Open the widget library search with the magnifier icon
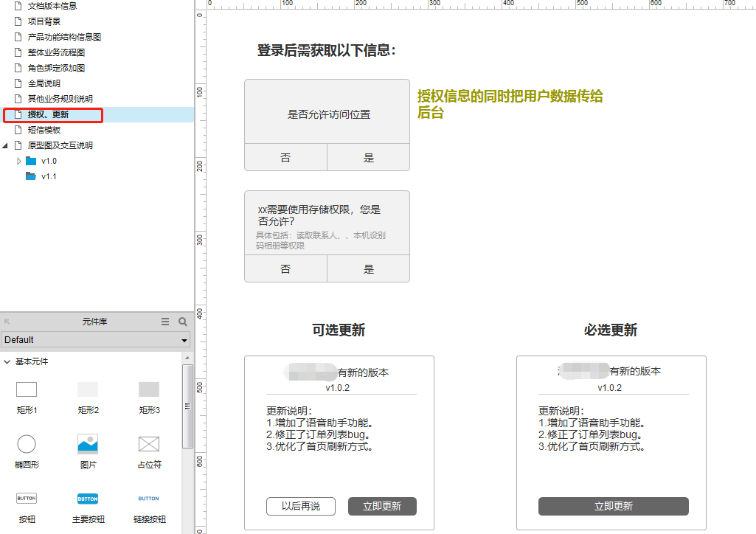Image resolution: width=756 pixels, height=534 pixels. coord(182,322)
